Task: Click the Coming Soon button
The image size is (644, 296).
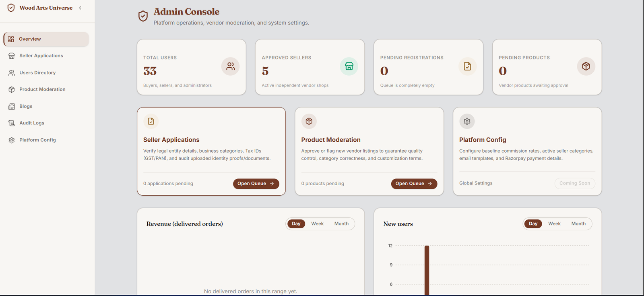Action: pyautogui.click(x=575, y=183)
